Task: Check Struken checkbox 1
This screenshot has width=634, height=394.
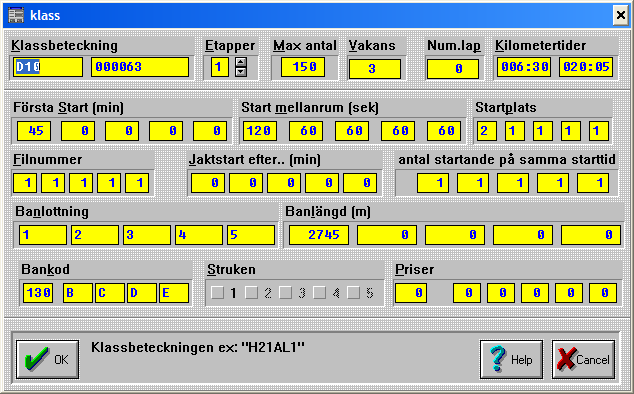Action: click(217, 292)
